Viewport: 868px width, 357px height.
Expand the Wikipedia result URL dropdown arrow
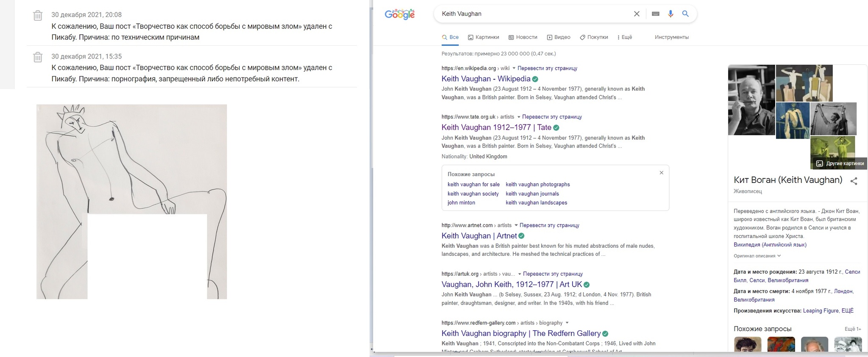(514, 68)
